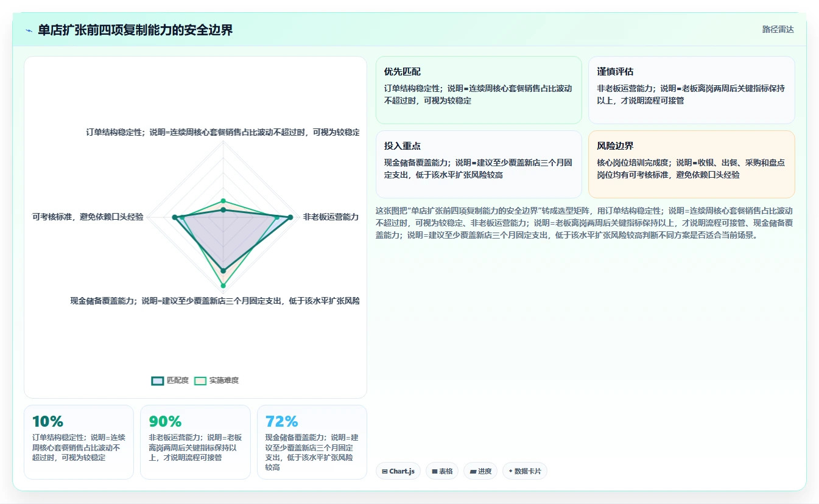This screenshot has width=819, height=504.
Task: Select the 数据卡片 tag chip
Action: click(525, 471)
